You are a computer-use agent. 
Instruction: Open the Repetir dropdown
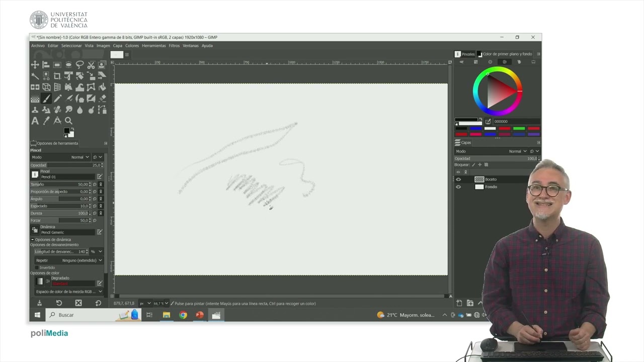point(69,260)
